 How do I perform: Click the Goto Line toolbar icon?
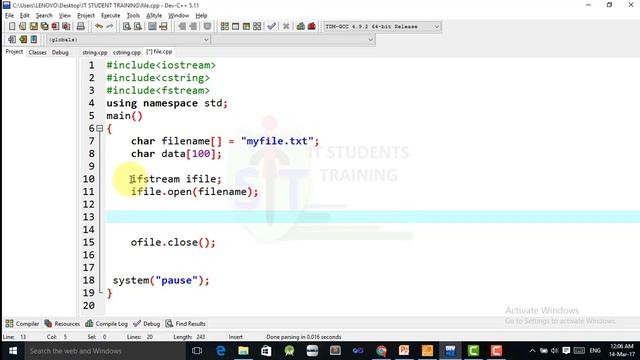[x=163, y=27]
